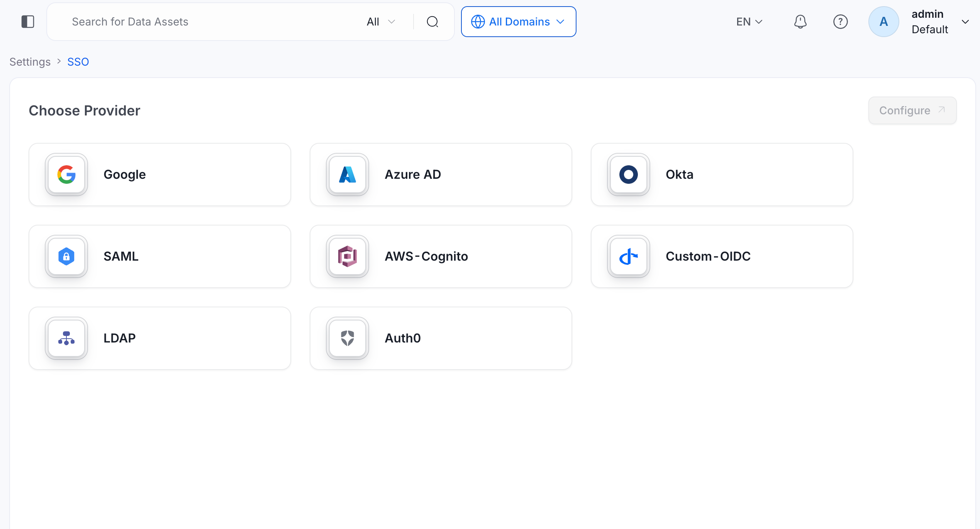Select the Azure AD provider label

(x=413, y=175)
